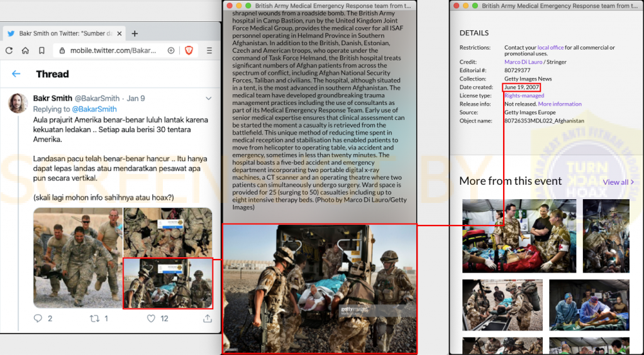
Task: Share the tweet via share icon
Action: (208, 319)
